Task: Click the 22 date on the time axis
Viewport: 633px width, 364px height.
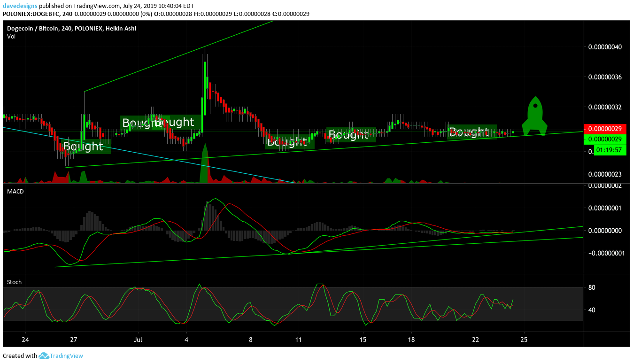Action: tap(475, 340)
